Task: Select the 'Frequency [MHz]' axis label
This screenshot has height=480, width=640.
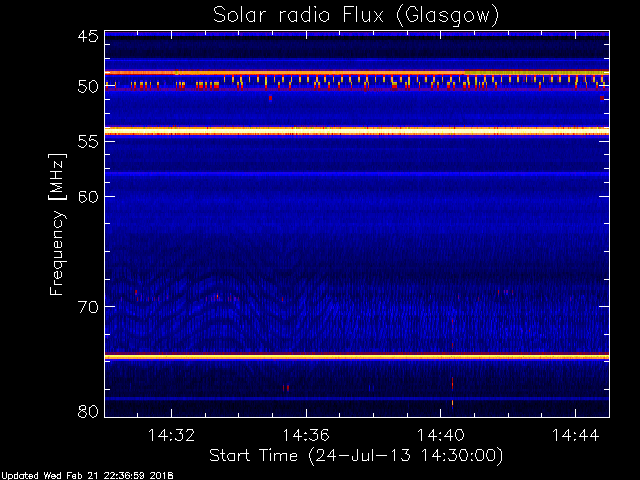Action: pyautogui.click(x=57, y=224)
